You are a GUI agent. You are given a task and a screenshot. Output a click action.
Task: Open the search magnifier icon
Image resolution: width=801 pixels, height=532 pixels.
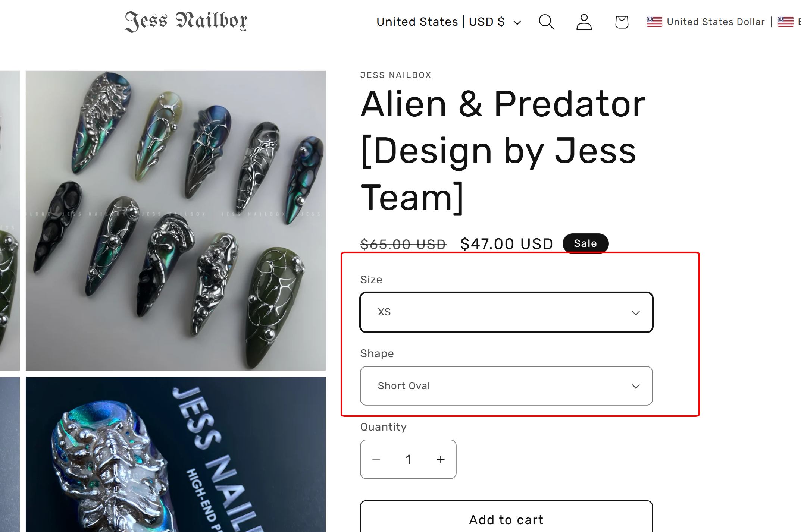coord(546,22)
